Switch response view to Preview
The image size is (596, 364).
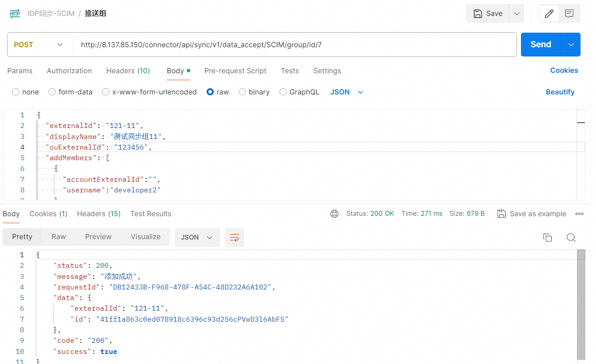(98, 237)
